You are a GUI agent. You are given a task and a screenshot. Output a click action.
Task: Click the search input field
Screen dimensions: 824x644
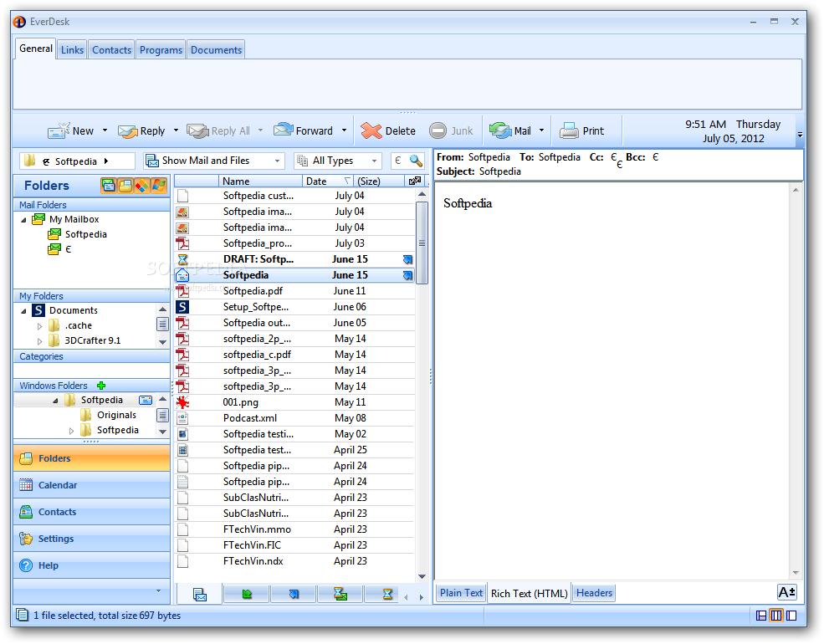[399, 161]
